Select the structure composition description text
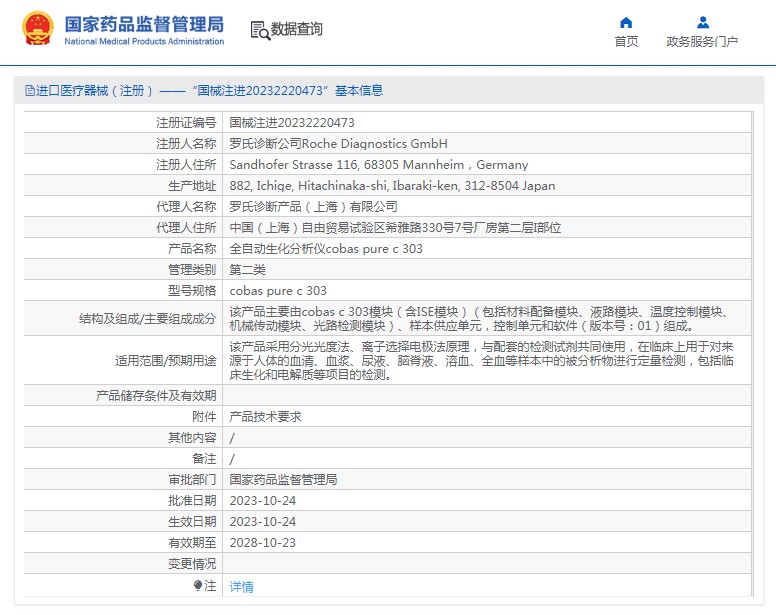Screen dimensions: 776x615 [479, 319]
